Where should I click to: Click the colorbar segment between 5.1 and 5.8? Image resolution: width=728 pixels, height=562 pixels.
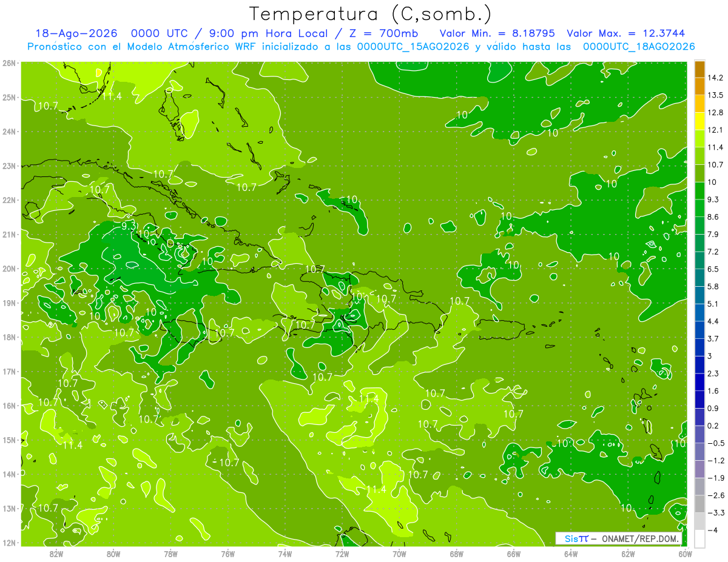click(x=699, y=295)
